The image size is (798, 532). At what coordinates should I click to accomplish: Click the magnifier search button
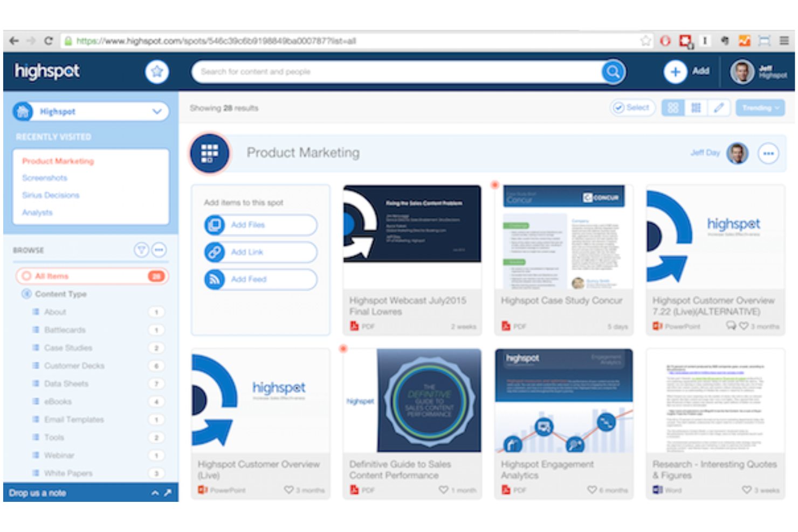click(x=613, y=72)
